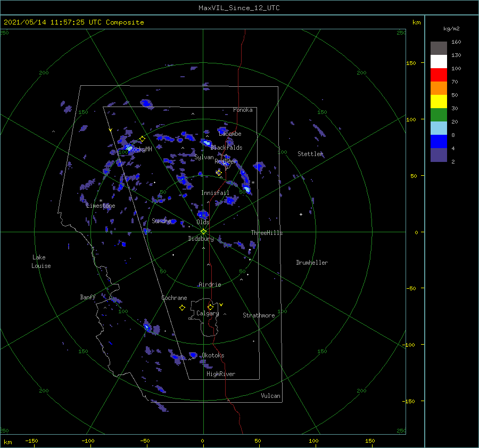479x448 pixels.
Task: Select the yellow 30-50 legend color
Action: pos(439,102)
